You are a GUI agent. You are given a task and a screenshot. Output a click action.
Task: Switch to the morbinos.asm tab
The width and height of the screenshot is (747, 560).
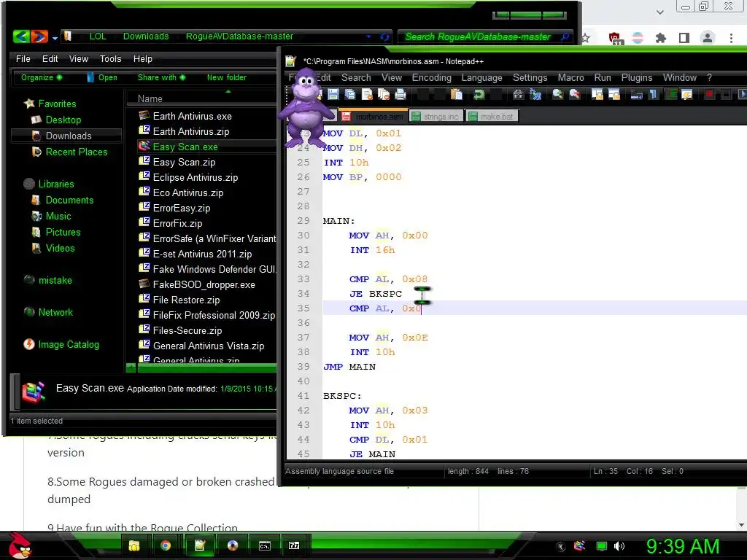click(x=373, y=116)
